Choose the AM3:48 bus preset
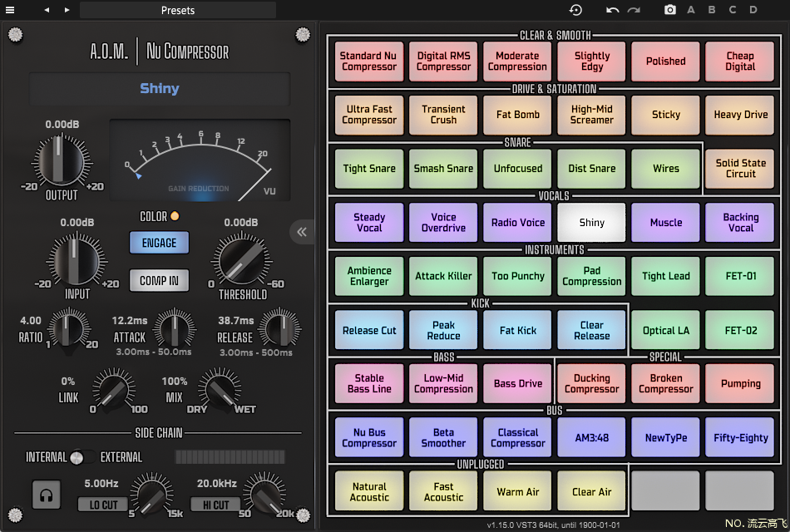Viewport: 790px width, 532px height. coord(592,438)
